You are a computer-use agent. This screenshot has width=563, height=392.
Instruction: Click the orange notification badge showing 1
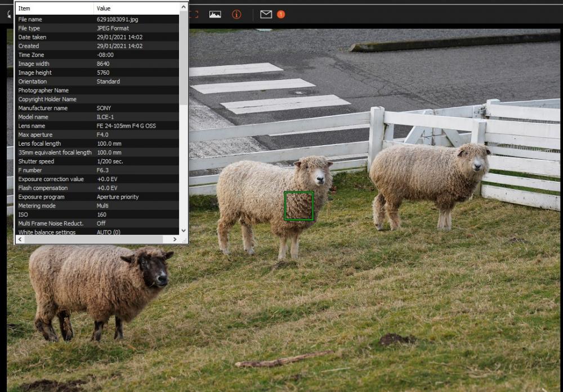[x=281, y=15]
